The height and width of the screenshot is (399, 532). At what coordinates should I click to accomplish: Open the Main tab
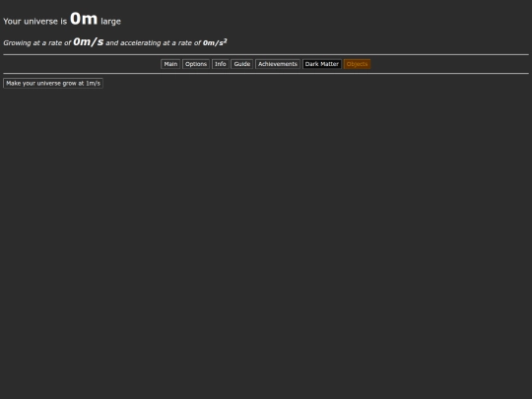[x=170, y=64]
